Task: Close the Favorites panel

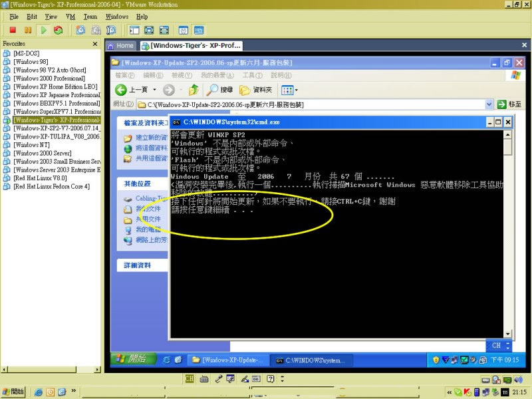Action: coord(95,44)
